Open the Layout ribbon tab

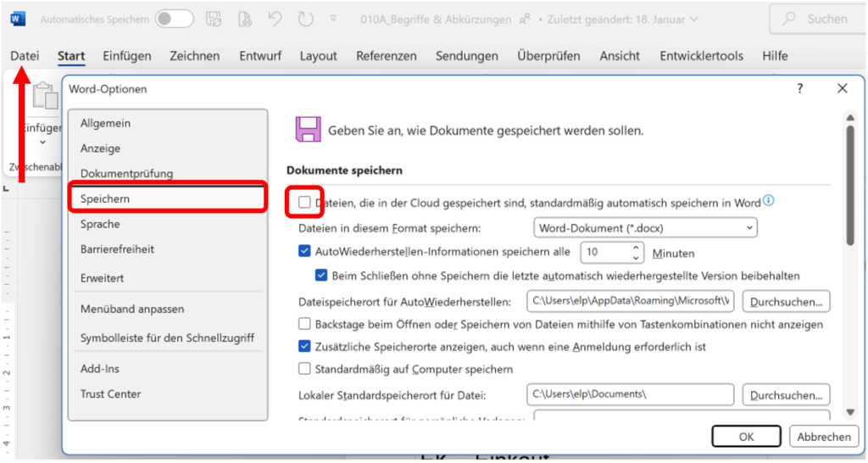(x=319, y=56)
